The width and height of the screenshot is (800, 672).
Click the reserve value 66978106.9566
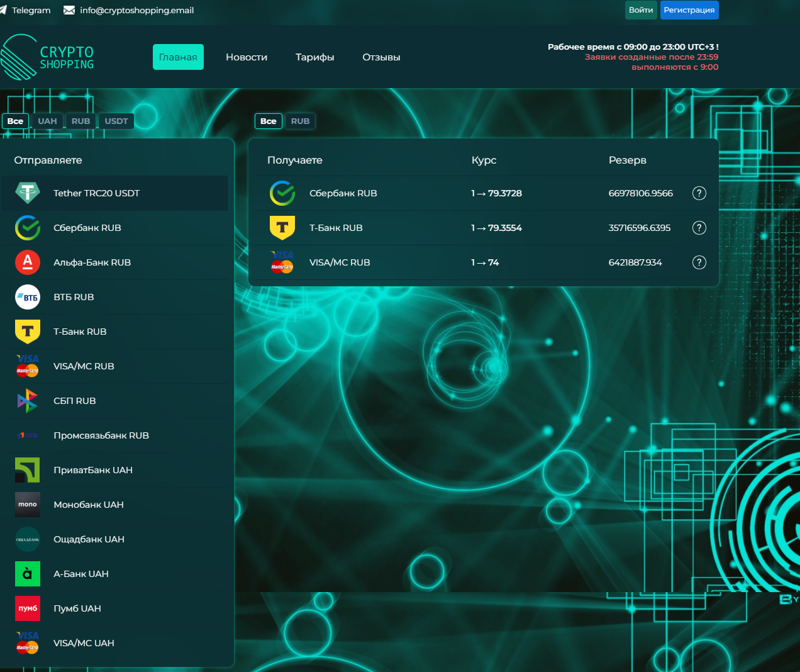640,193
